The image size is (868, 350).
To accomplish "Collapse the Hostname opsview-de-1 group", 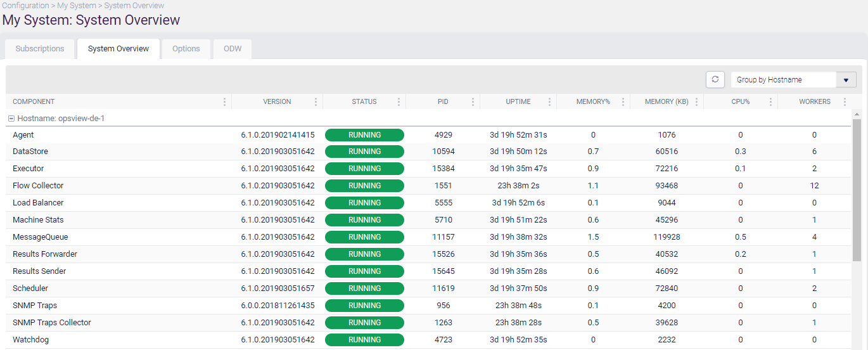I will click(x=11, y=119).
